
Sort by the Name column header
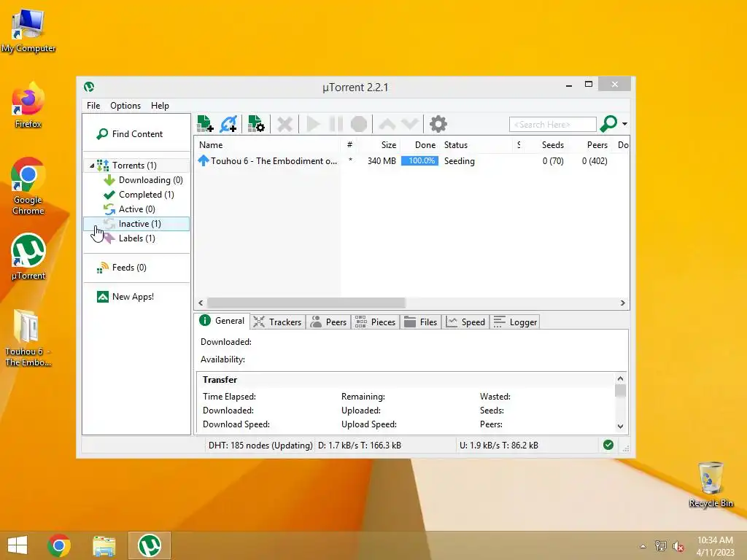click(x=267, y=145)
